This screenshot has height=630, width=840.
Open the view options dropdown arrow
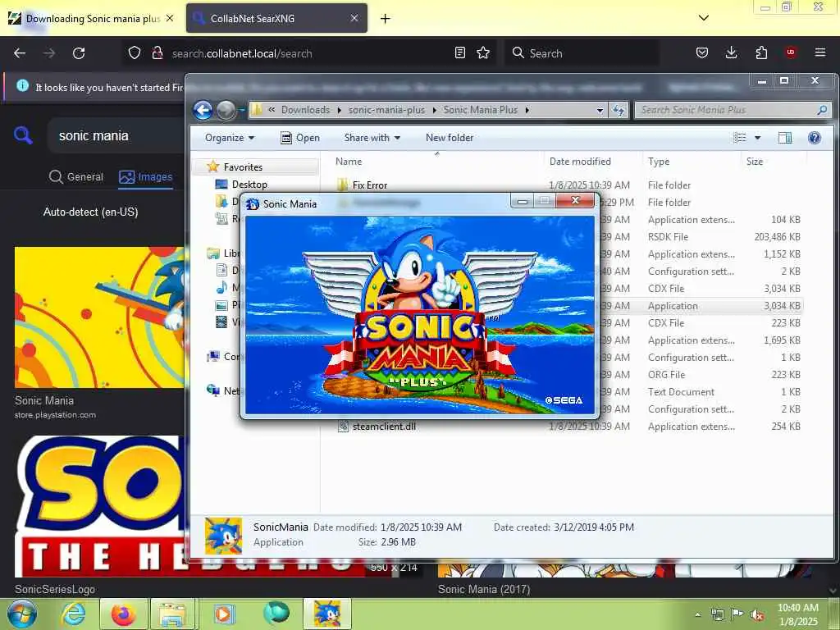pos(757,138)
